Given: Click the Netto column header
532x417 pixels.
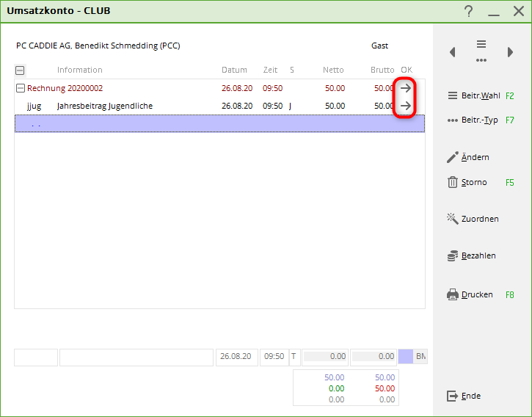Looking at the screenshot, I should [333, 70].
